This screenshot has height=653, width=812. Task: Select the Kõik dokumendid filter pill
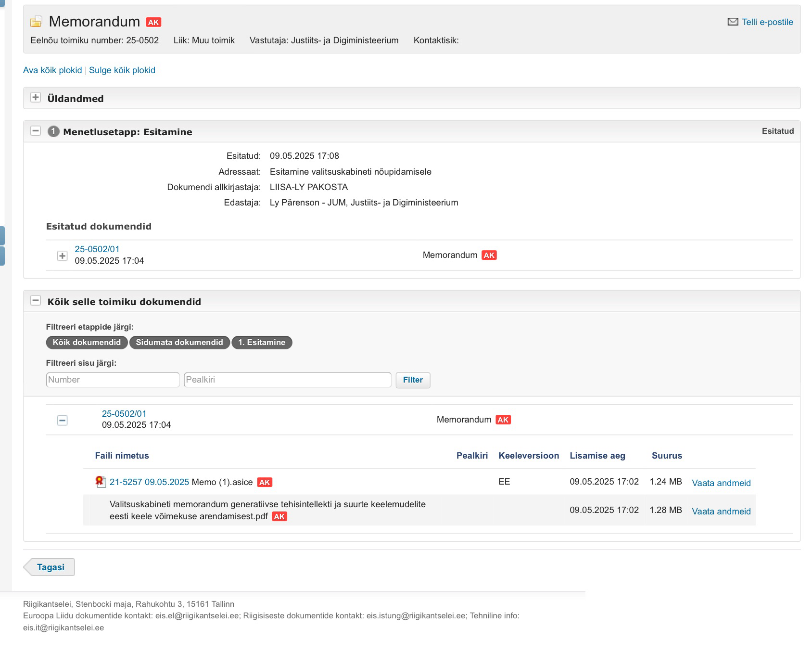87,342
